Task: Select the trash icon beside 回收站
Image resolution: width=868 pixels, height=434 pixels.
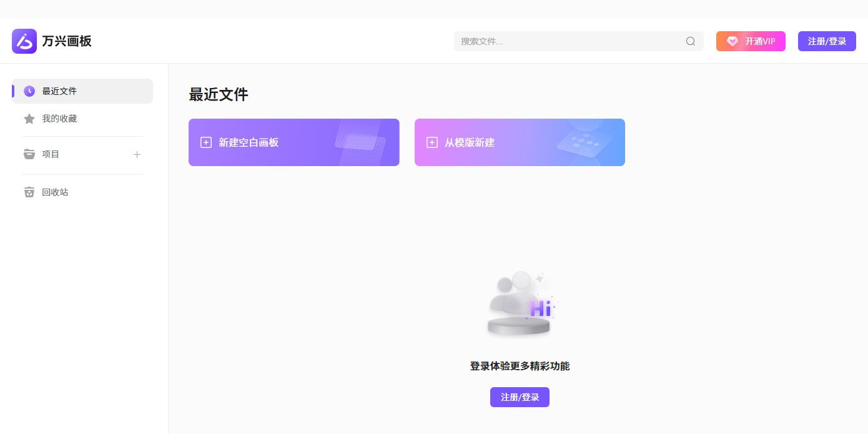Action: click(29, 192)
